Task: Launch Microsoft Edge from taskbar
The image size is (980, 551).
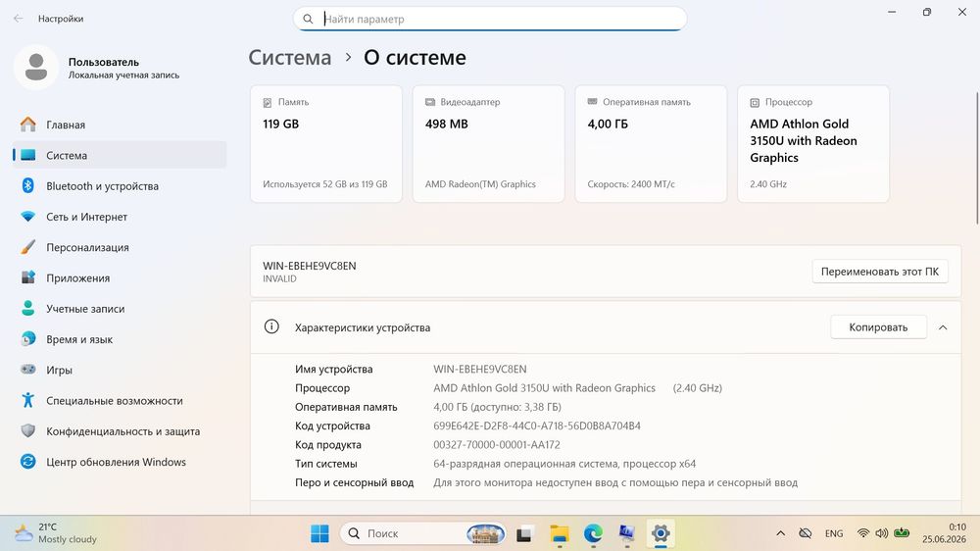Action: pos(593,533)
